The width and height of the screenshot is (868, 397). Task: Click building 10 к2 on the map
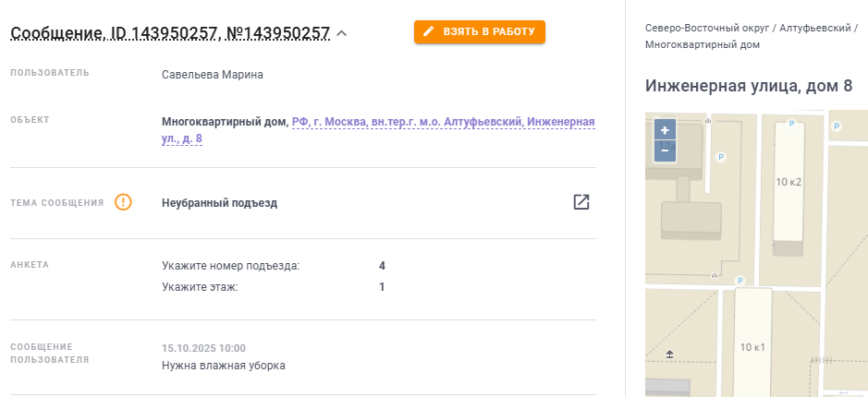click(x=789, y=182)
